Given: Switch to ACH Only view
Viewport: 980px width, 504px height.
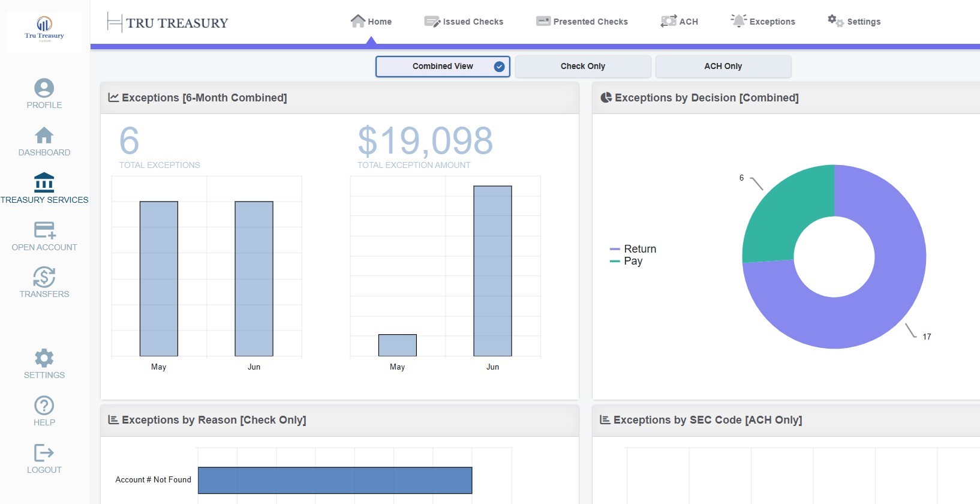Looking at the screenshot, I should click(723, 67).
